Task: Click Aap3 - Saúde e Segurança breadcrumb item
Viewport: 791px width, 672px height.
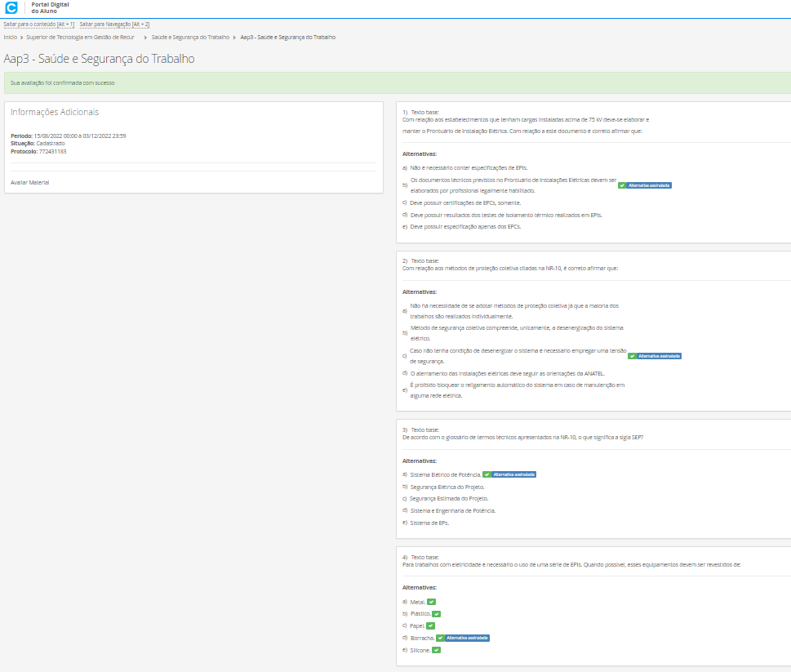Action: point(287,38)
